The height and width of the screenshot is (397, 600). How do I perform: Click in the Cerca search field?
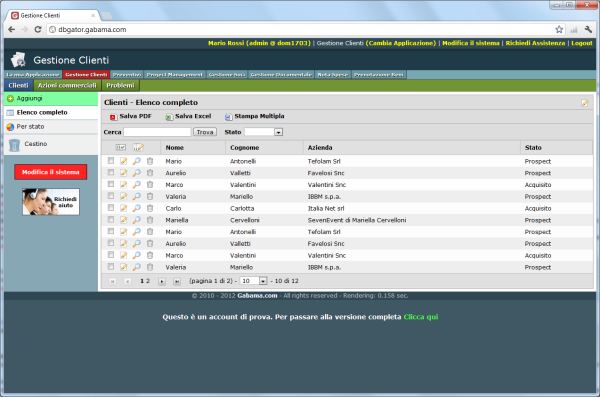tap(157, 132)
